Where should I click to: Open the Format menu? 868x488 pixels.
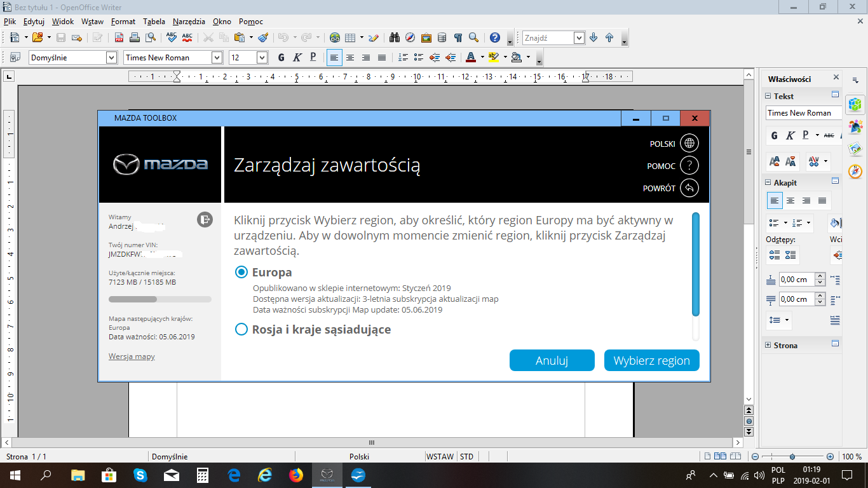[x=123, y=21]
